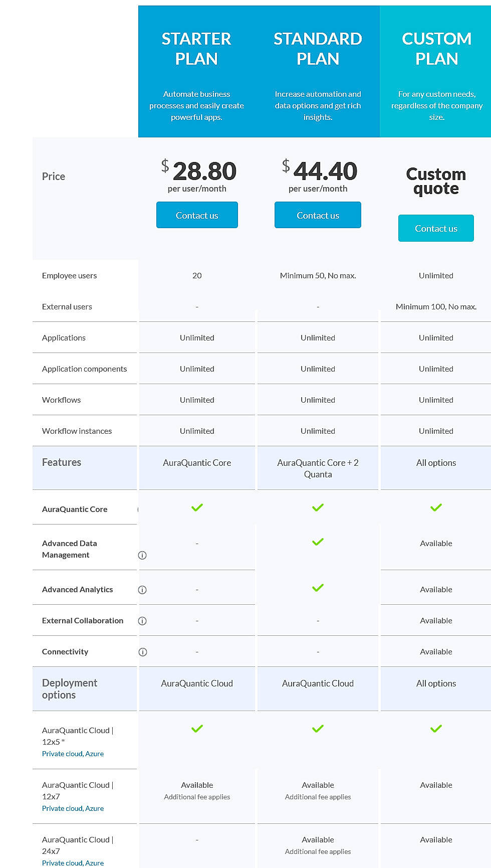Screen dimensions: 491x868
Task: Click the Advanced Analytics info icon
Action: [x=142, y=589]
